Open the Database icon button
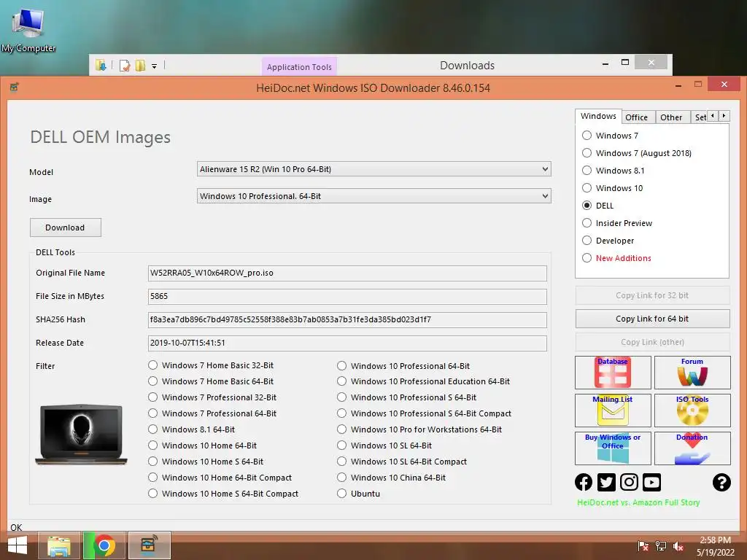 (x=613, y=373)
